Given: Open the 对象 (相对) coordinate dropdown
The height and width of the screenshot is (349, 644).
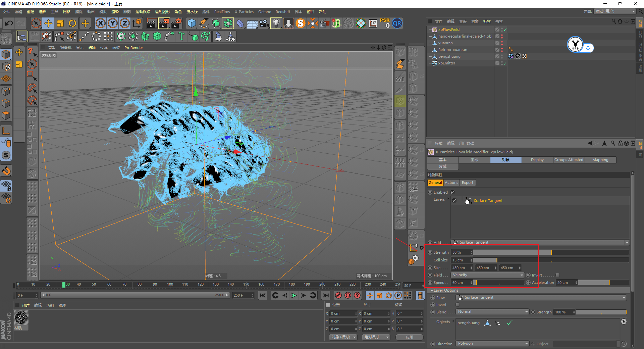Looking at the screenshot, I should point(343,337).
